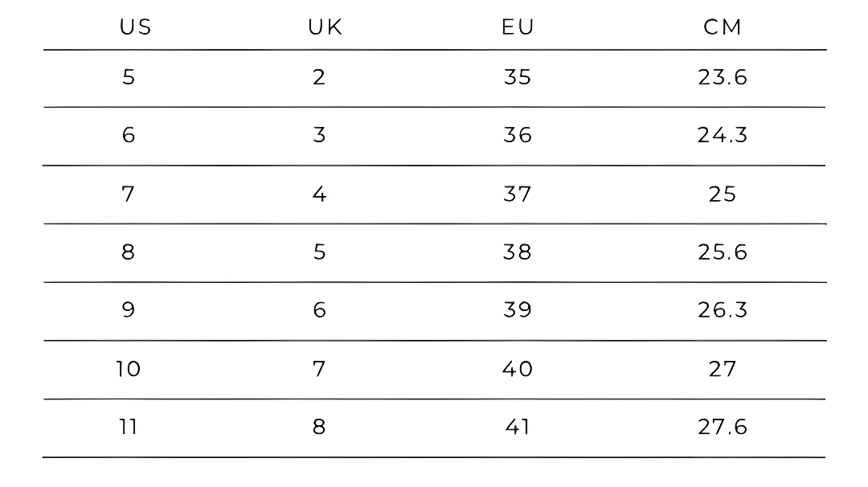This screenshot has width=868, height=487.
Task: Click US size 10 cell
Action: pyautogui.click(x=129, y=369)
